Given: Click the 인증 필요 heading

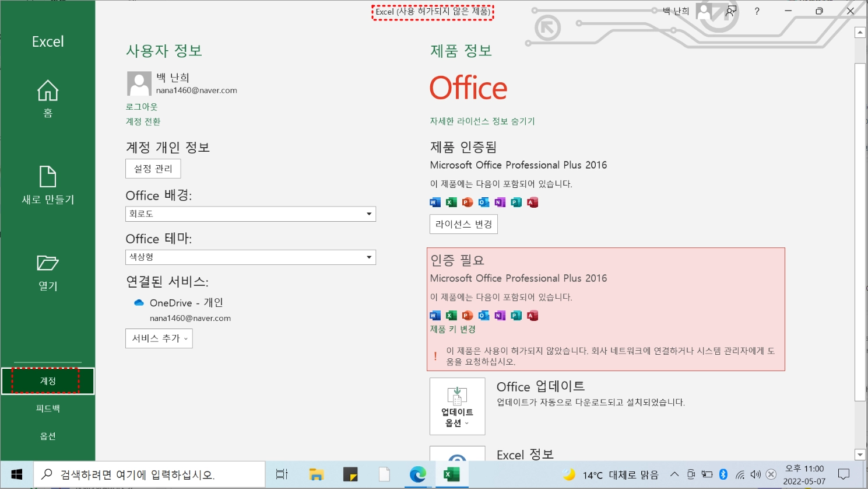Looking at the screenshot, I should pyautogui.click(x=458, y=260).
